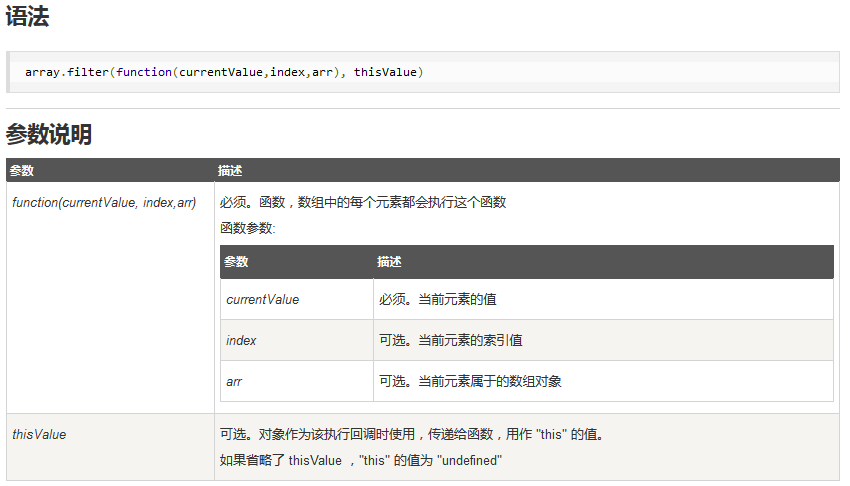Select the index parameter cell
The image size is (850, 486).
[x=297, y=340]
